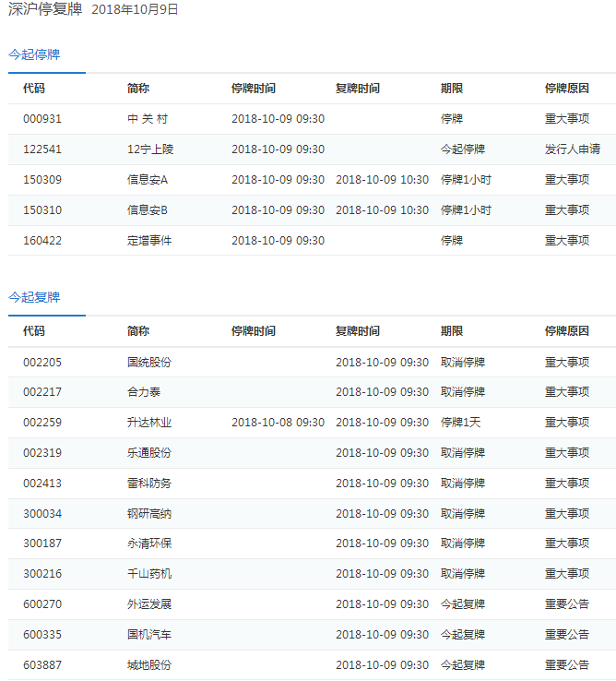The image size is (616, 681).
Task: Click the 定增事件 fund name
Action: click(148, 241)
